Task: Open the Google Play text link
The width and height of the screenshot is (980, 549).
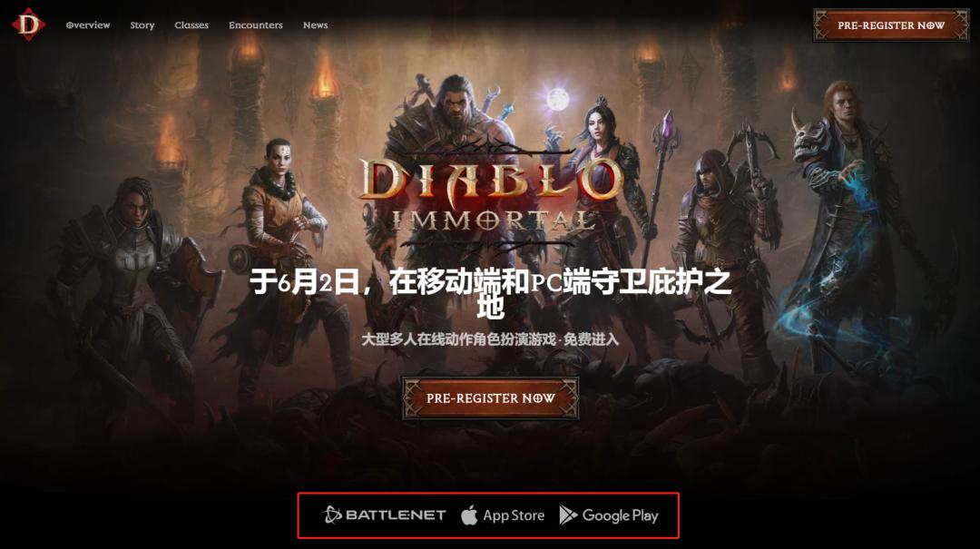Action: [x=620, y=515]
